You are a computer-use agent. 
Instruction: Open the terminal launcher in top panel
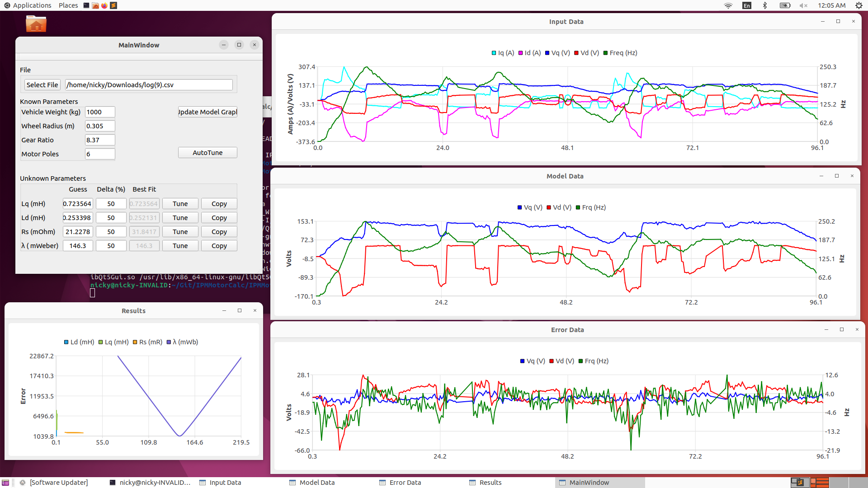(86, 5)
